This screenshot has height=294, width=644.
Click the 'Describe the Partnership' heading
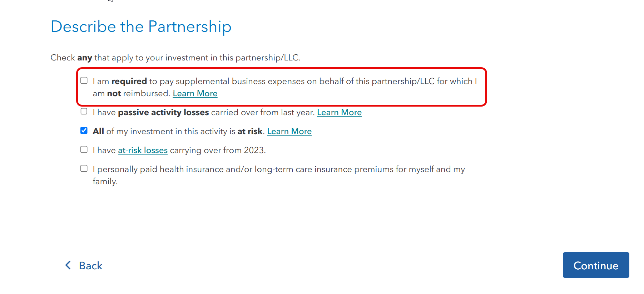[141, 26]
